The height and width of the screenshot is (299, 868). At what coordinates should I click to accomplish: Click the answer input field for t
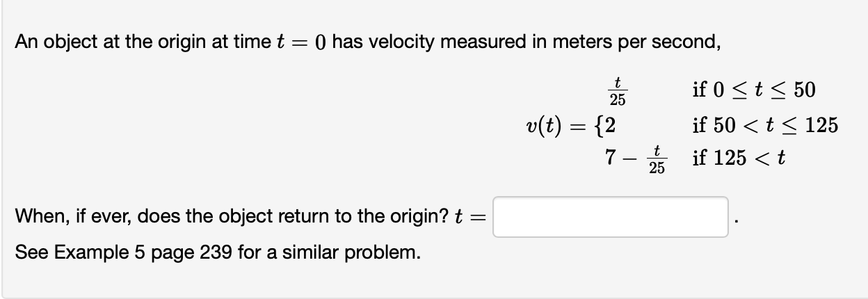[611, 217]
